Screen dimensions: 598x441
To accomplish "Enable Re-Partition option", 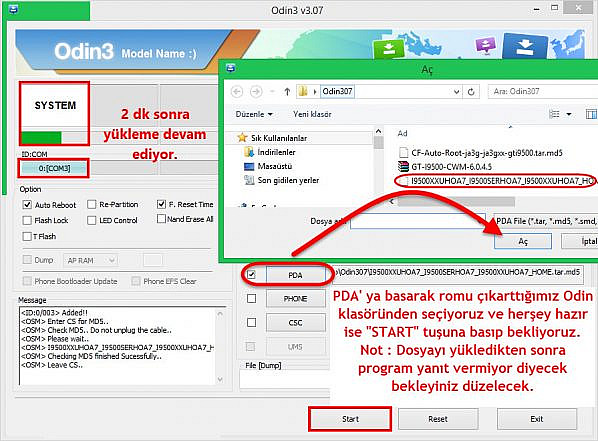I will (x=92, y=204).
